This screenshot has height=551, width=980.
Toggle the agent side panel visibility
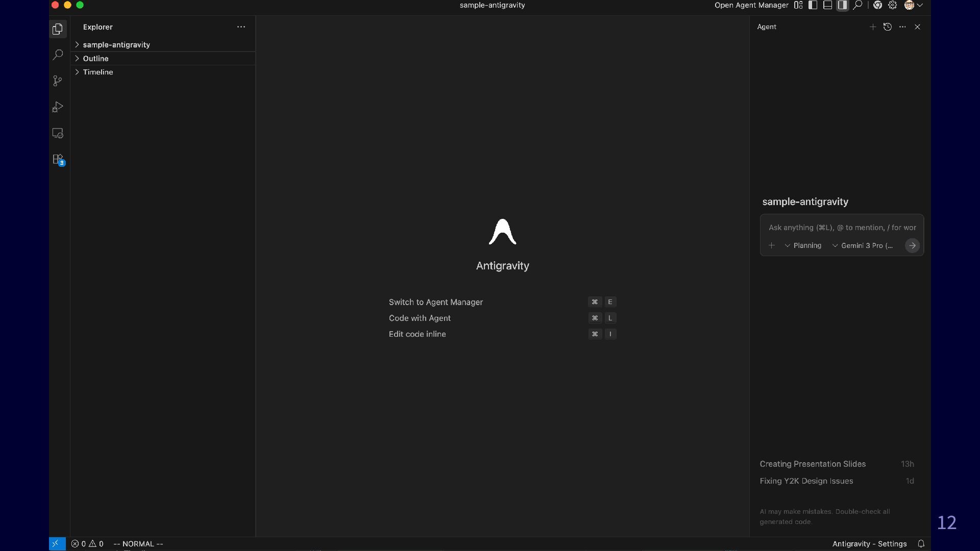(843, 5)
